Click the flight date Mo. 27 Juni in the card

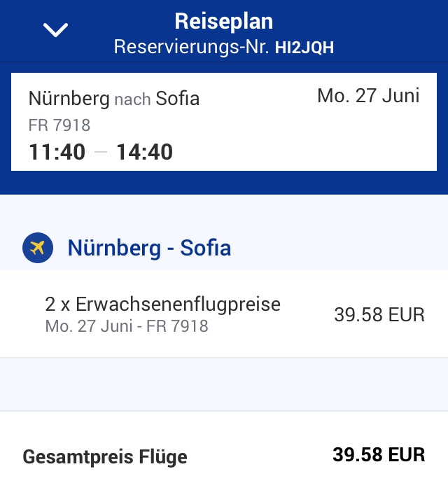368,96
